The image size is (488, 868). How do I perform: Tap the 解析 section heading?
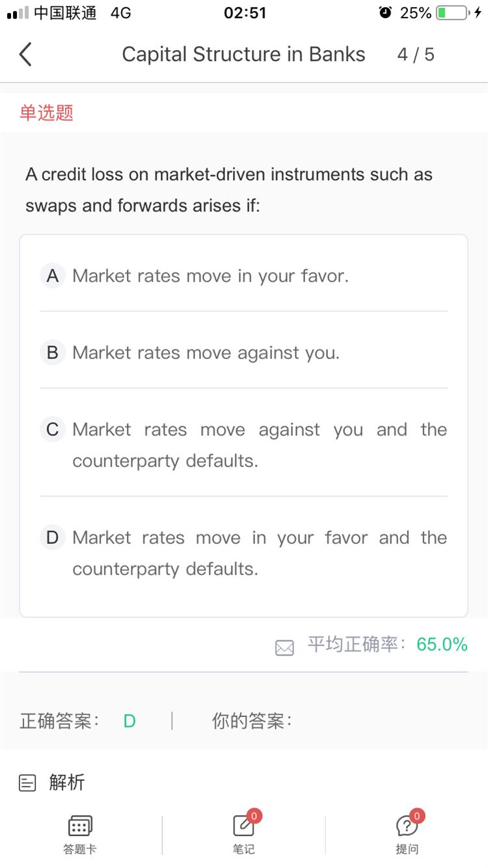(67, 782)
